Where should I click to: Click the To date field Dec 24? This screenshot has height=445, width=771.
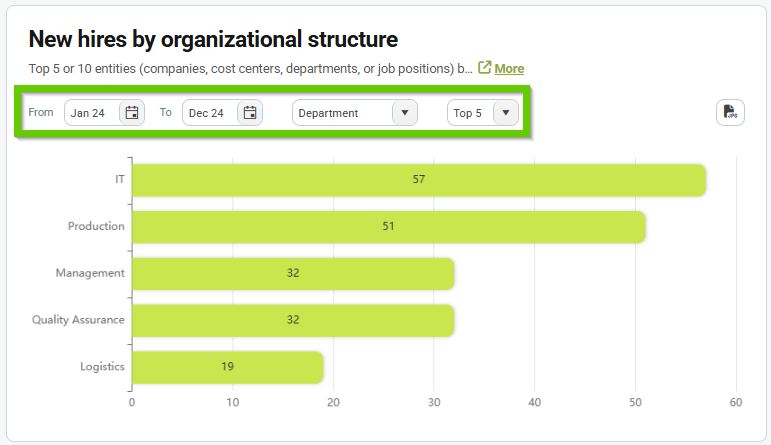208,113
